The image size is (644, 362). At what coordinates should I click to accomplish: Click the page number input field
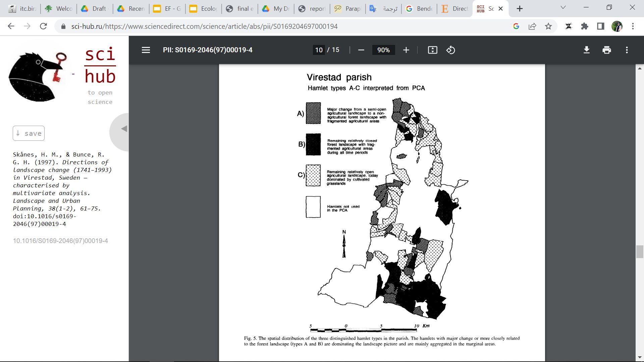click(319, 50)
